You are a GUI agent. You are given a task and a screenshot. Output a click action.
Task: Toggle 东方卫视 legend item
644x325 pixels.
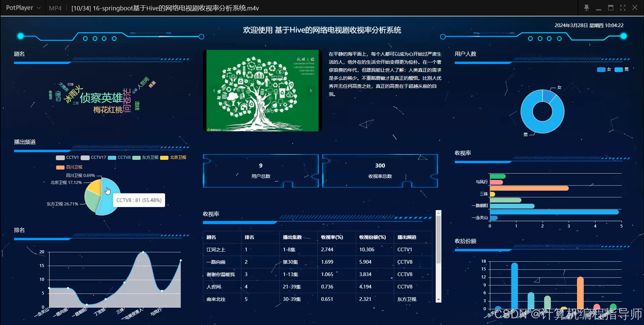(145, 157)
